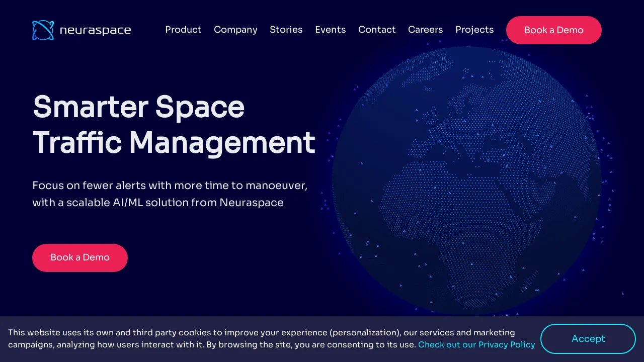Open the Projects nav item
Image resolution: width=644 pixels, height=362 pixels.
pyautogui.click(x=474, y=30)
